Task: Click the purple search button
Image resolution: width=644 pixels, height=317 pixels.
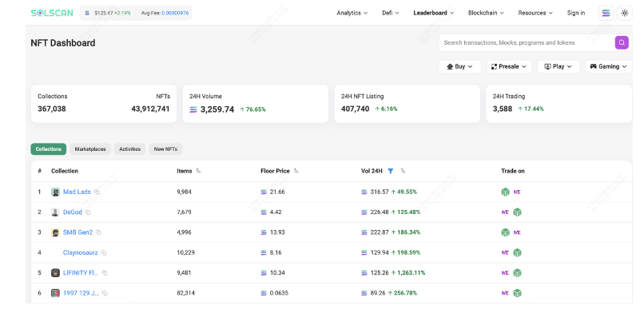Action: 622,42
